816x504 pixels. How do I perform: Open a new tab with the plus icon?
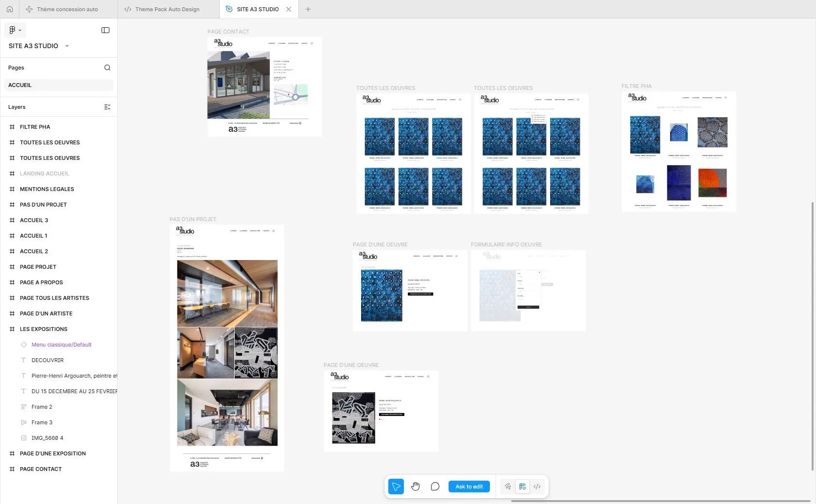pyautogui.click(x=308, y=9)
